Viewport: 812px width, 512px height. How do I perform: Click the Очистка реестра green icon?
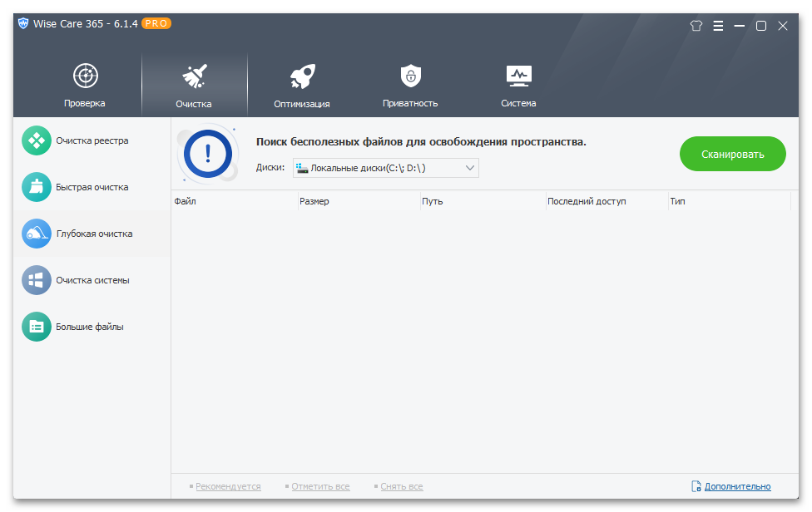(37, 140)
